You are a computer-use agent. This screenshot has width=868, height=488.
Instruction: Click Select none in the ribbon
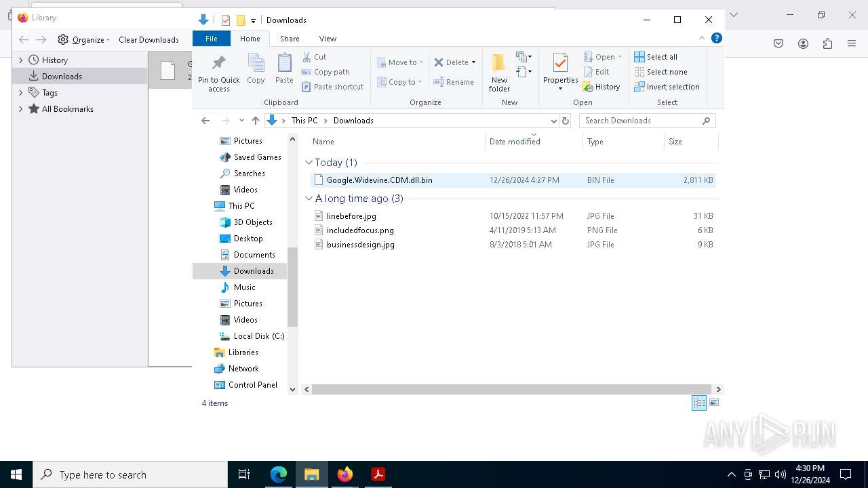(x=660, y=72)
